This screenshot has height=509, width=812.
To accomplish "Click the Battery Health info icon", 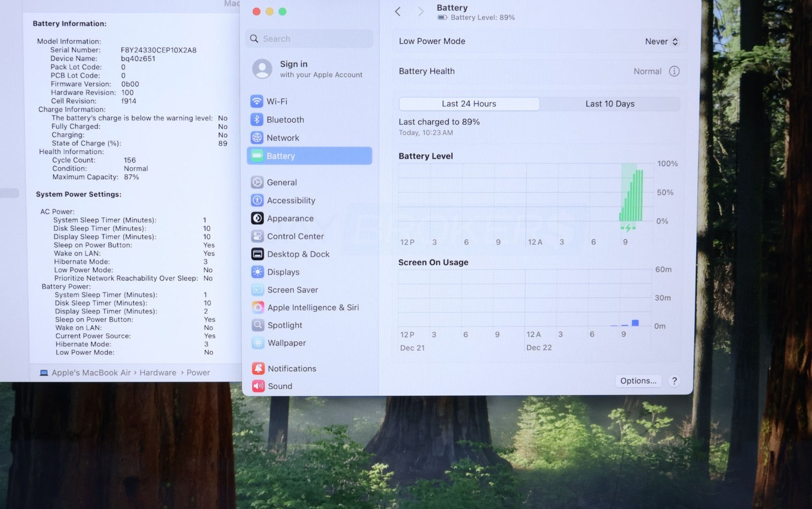I will click(x=674, y=71).
